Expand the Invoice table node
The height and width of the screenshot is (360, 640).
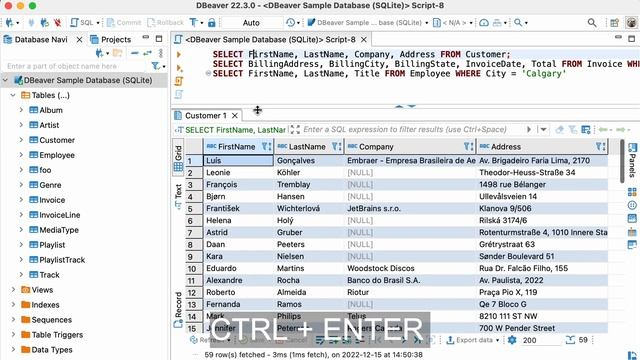click(x=21, y=200)
